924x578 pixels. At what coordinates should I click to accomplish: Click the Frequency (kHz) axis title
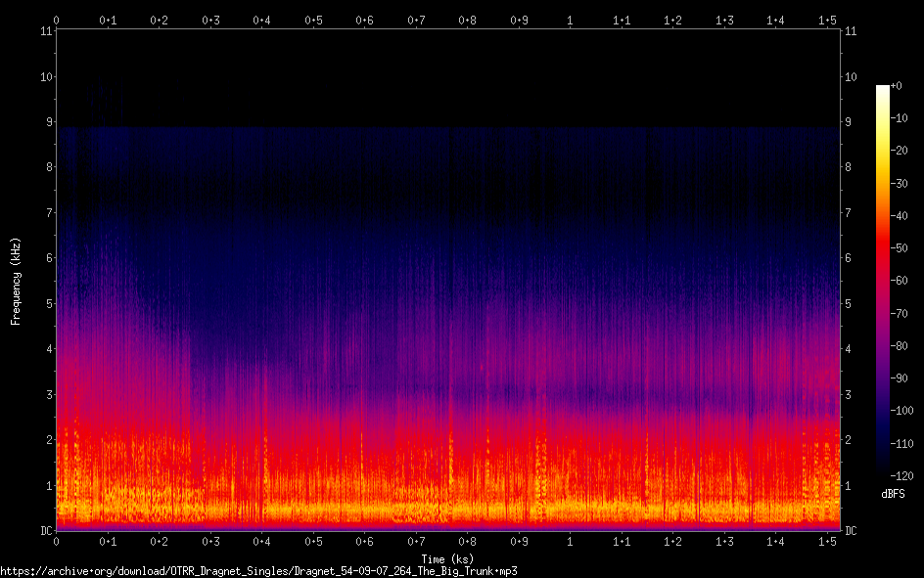(x=16, y=281)
